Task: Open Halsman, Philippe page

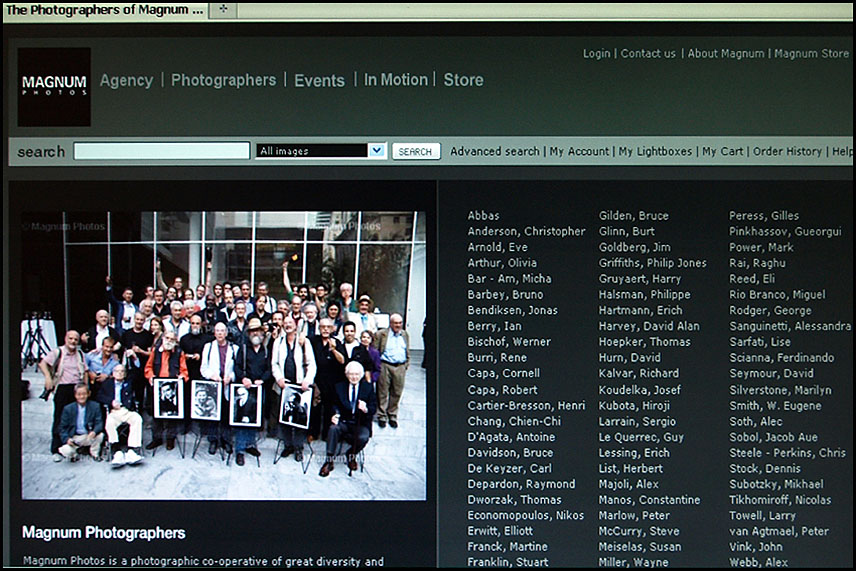Action: tap(644, 295)
